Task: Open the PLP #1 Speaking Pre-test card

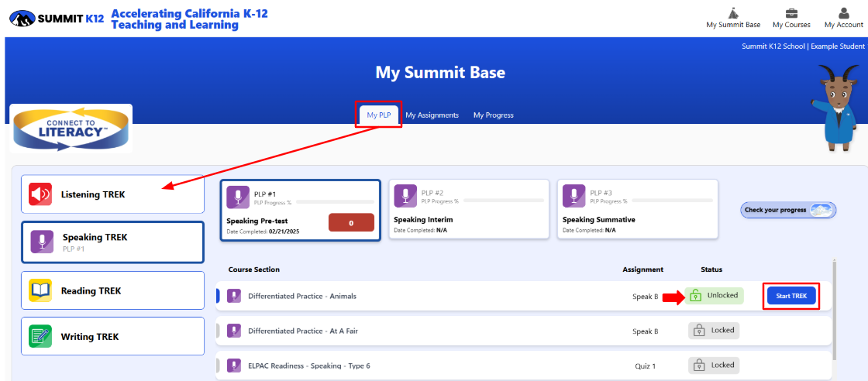Action: (301, 210)
